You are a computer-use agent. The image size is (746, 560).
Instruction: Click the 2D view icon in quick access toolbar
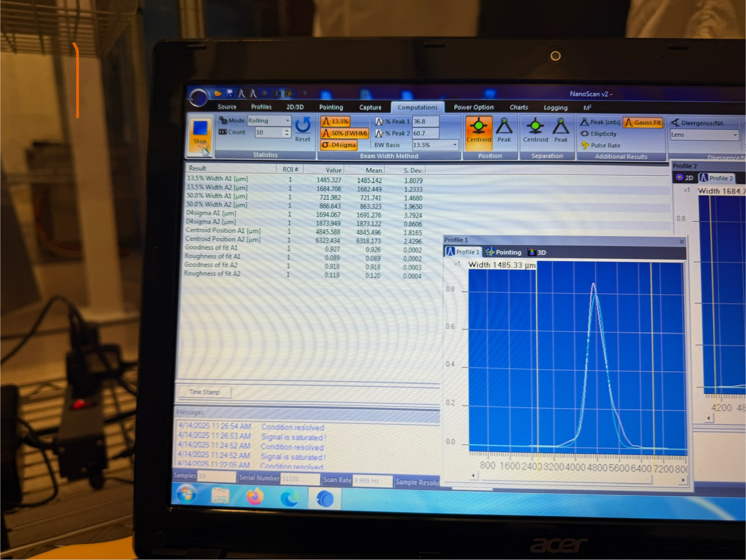coord(265,93)
